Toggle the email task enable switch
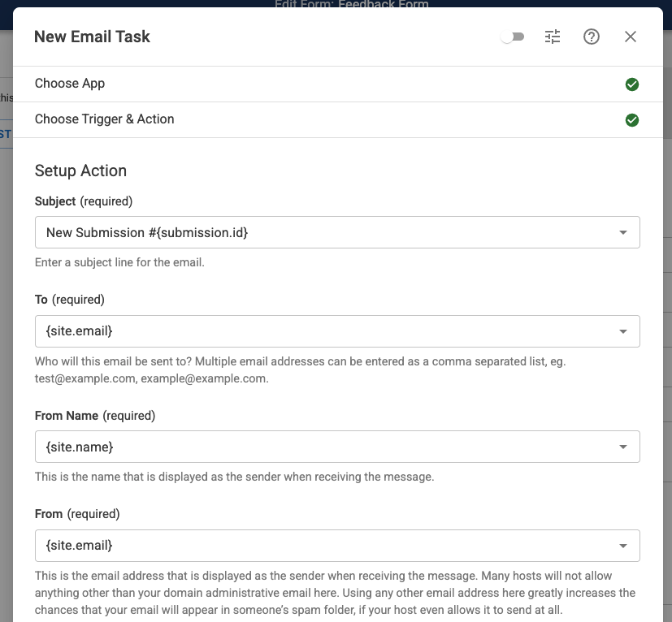This screenshot has width=672, height=622. tap(513, 37)
